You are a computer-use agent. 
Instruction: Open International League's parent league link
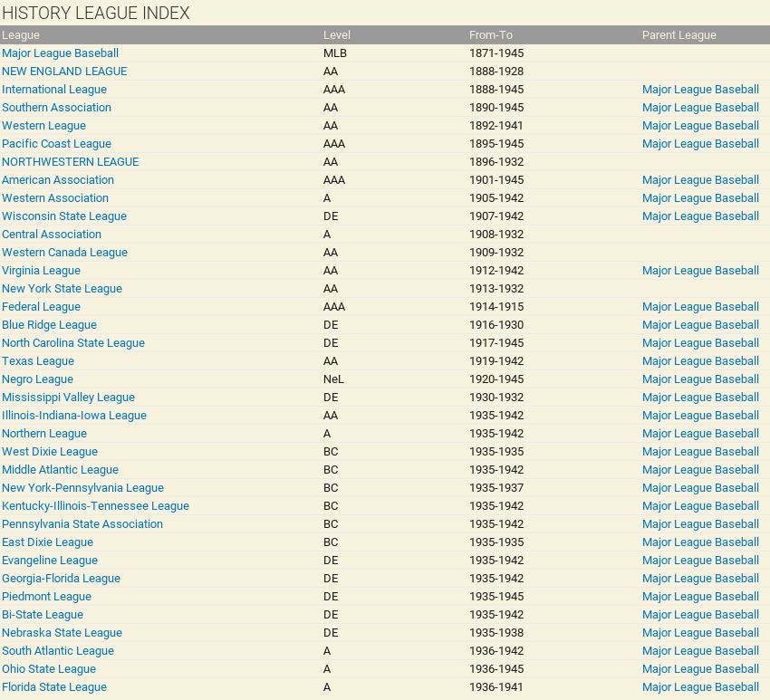pos(700,90)
